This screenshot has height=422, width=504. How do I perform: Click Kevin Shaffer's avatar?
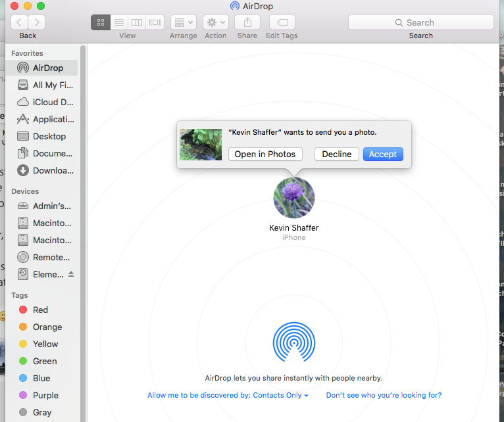tap(294, 198)
